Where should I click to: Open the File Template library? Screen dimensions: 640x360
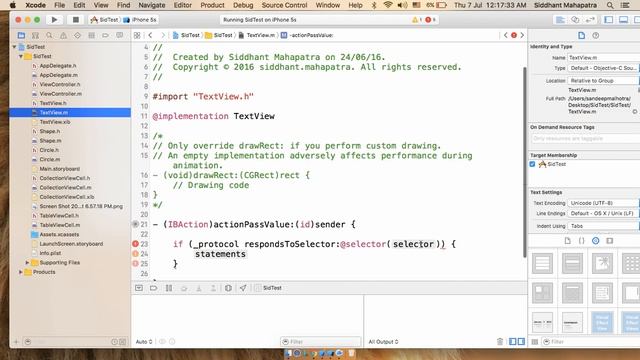click(568, 241)
